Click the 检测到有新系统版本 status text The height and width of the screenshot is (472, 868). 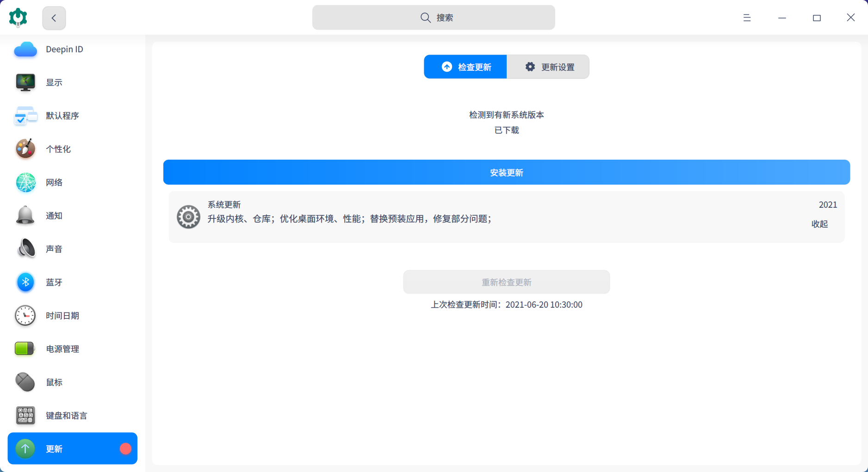[507, 115]
